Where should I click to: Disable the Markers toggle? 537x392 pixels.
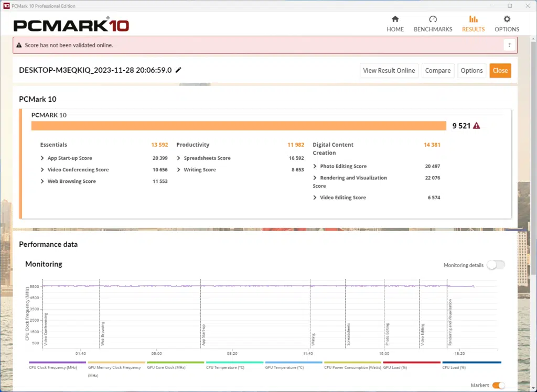[499, 385]
